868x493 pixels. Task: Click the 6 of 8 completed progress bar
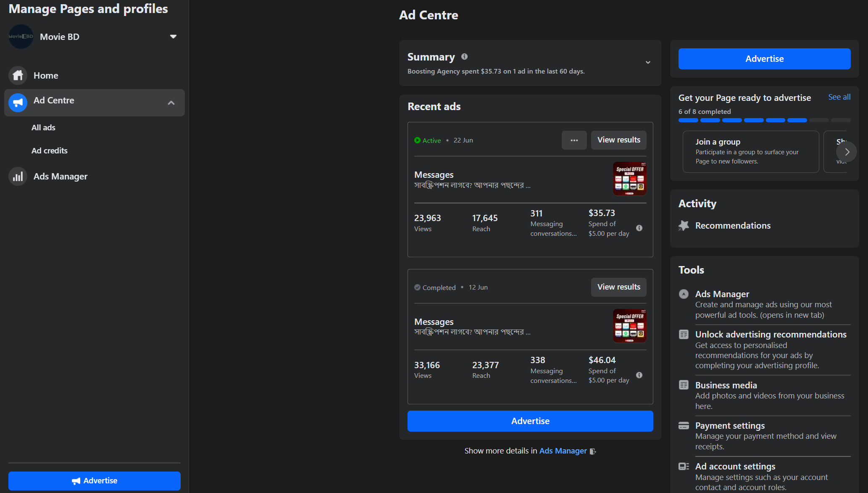[764, 121]
